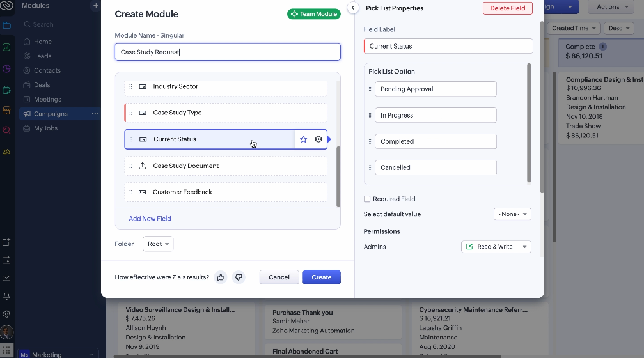Click the drag handle for Pending Approval option
The image size is (644, 358).
pos(370,89)
